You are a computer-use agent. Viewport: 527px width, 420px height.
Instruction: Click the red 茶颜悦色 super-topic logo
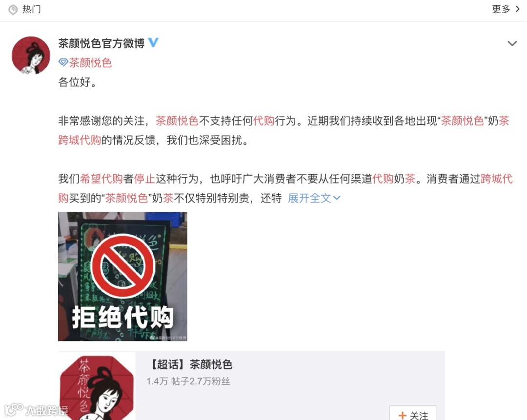(97, 386)
